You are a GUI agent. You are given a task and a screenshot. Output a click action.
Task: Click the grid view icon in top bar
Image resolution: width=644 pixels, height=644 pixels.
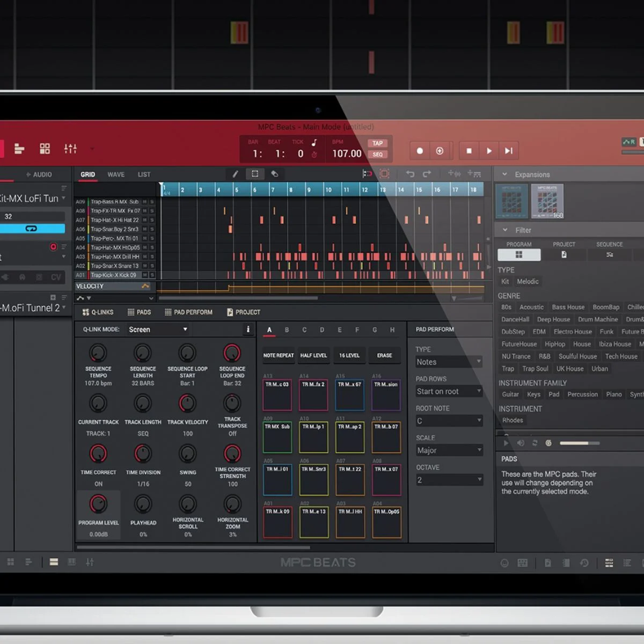click(x=45, y=149)
